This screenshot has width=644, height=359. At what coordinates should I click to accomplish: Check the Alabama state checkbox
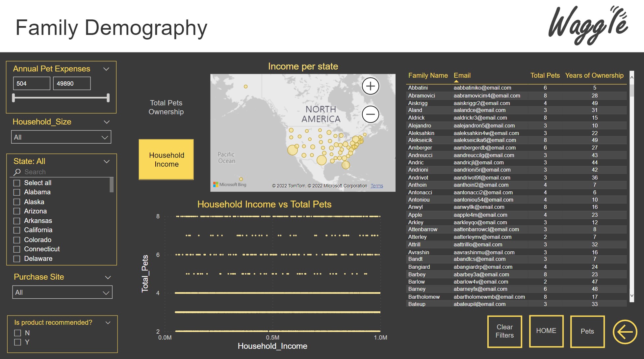17,192
